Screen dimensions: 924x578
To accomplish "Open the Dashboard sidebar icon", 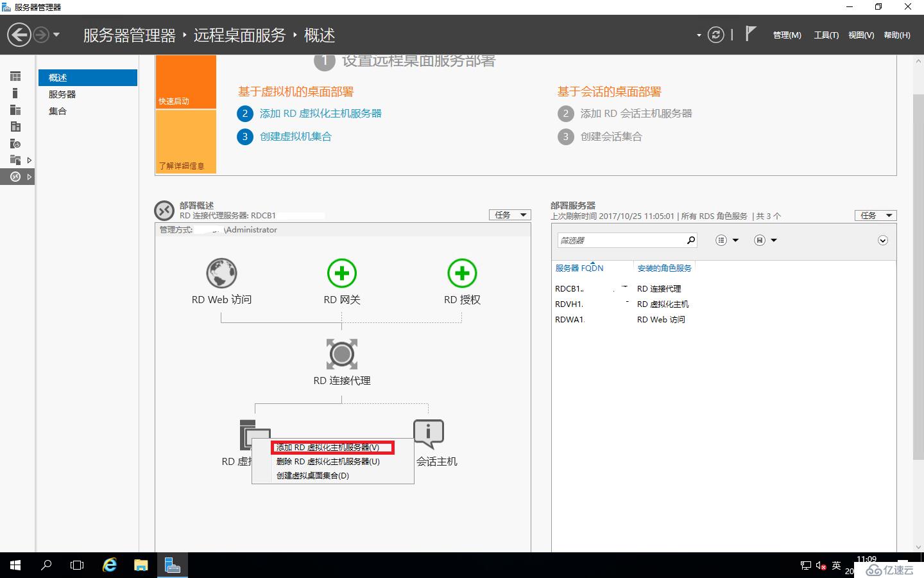I will [15, 76].
